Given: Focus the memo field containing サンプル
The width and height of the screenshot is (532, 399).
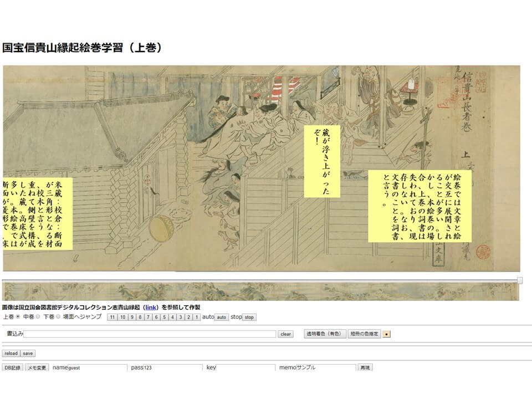Looking at the screenshot, I should [326, 368].
